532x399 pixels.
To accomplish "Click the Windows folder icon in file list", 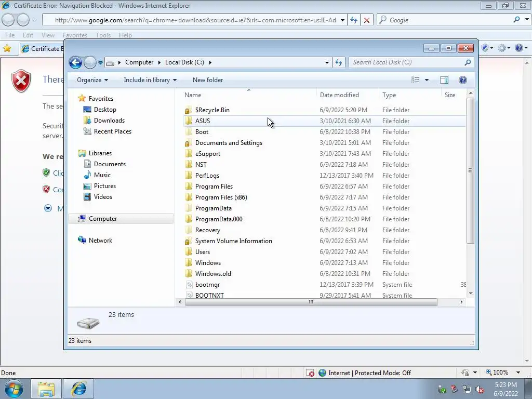I will click(x=189, y=262).
